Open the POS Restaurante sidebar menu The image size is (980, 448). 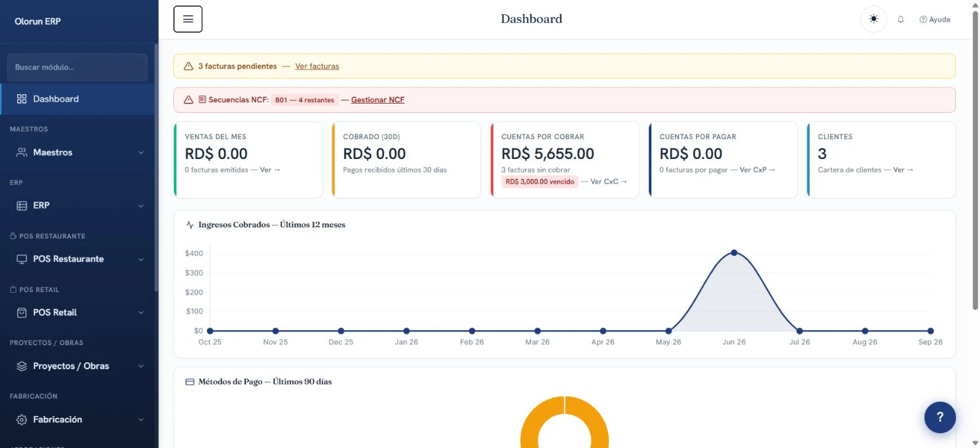(x=80, y=259)
